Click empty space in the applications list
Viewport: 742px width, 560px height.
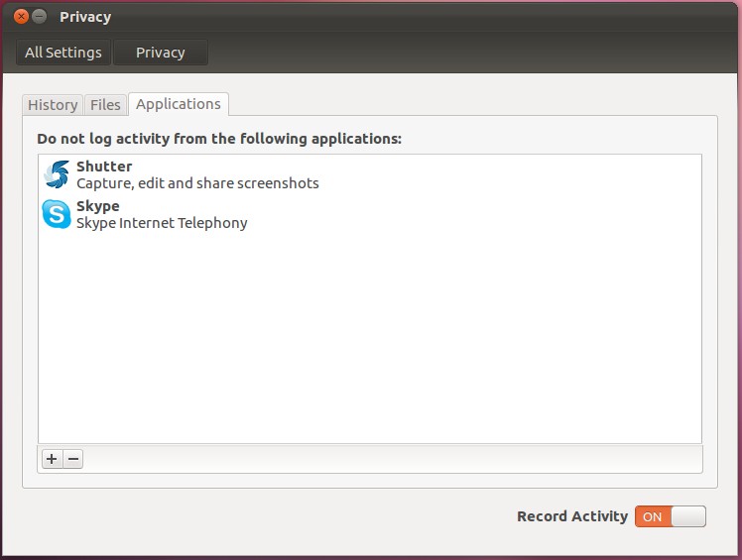(x=369, y=337)
